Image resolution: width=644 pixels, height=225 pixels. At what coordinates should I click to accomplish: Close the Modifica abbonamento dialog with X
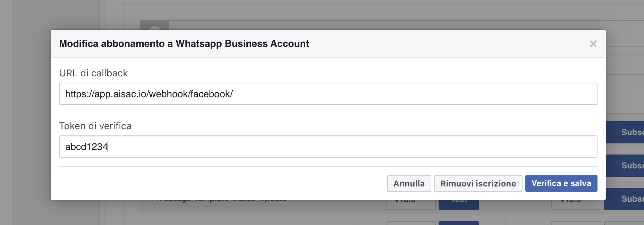pos(593,44)
